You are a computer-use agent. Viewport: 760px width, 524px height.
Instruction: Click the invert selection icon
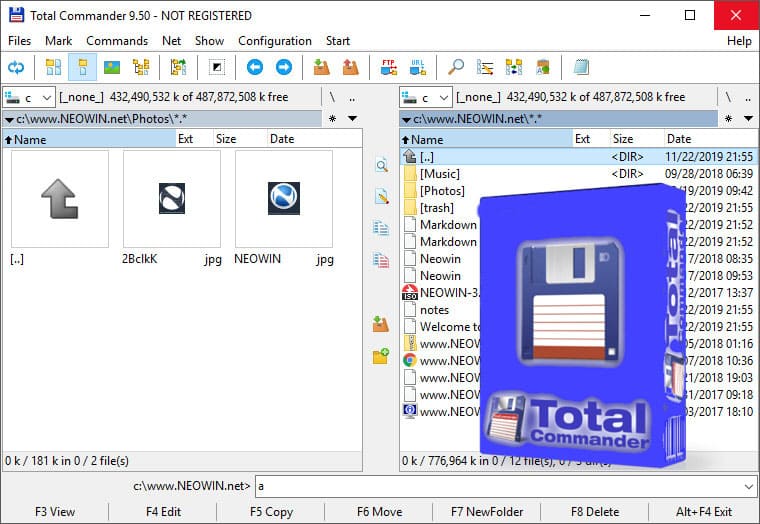coord(217,67)
